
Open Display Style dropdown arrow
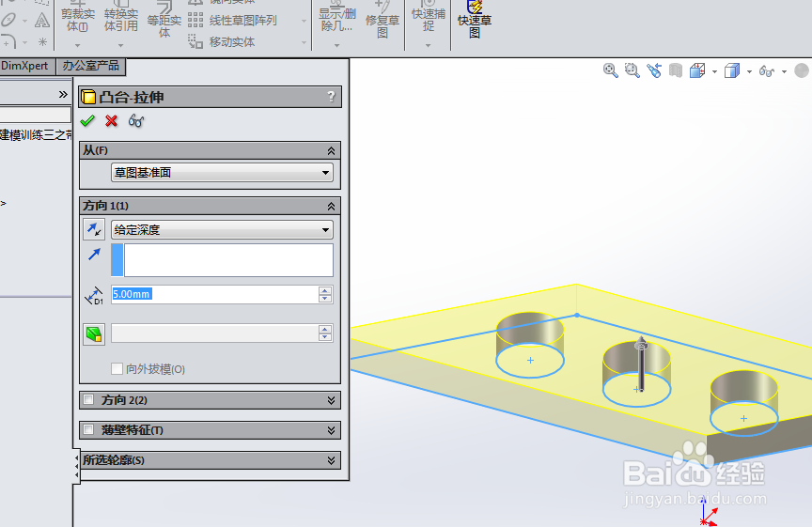(749, 71)
